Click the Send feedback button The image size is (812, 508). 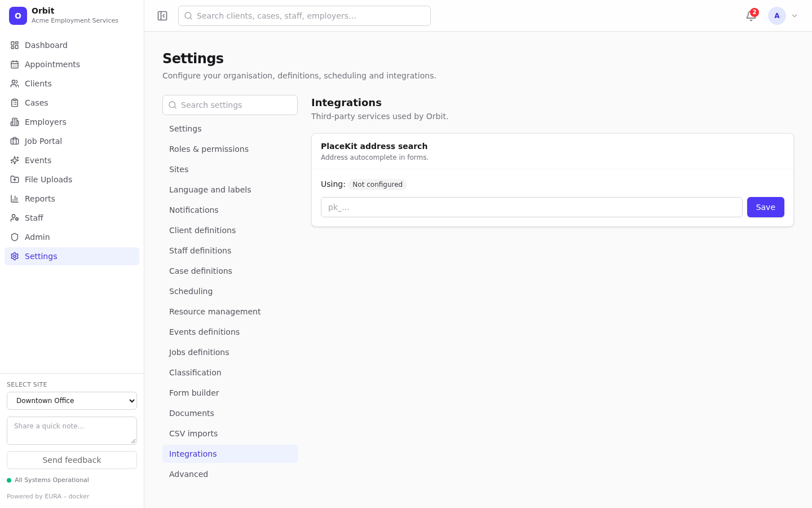pyautogui.click(x=72, y=460)
